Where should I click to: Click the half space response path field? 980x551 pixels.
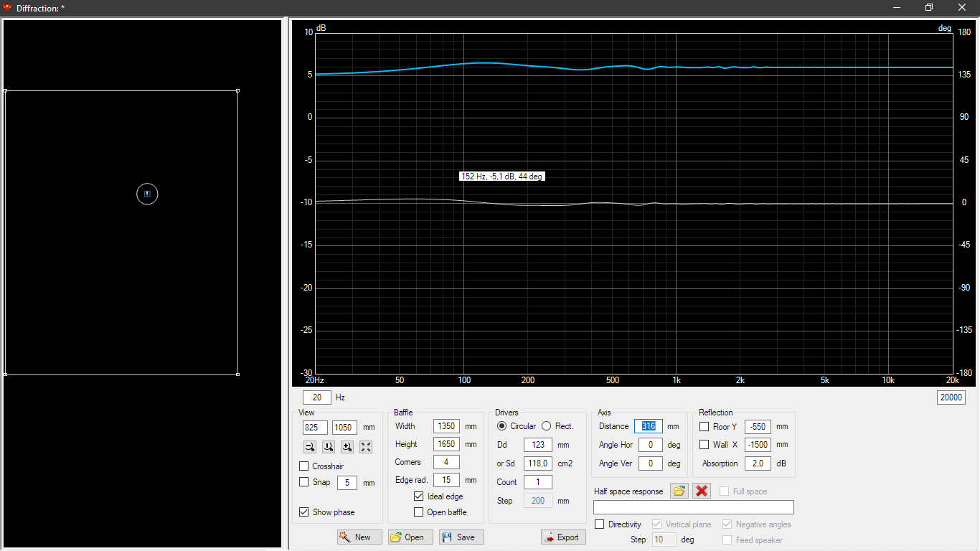(694, 507)
